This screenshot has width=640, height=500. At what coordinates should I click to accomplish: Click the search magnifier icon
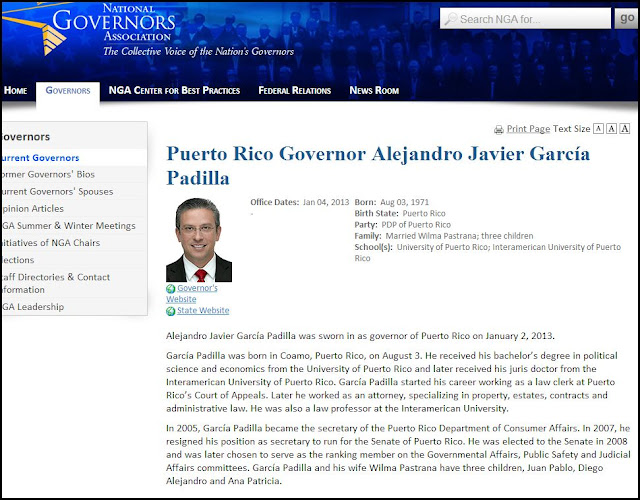[x=451, y=19]
